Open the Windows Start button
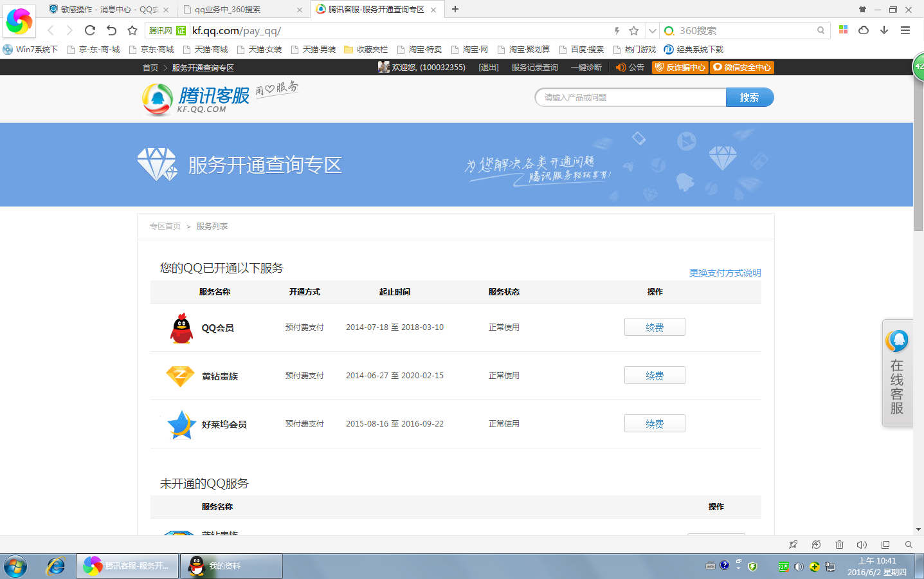Image resolution: width=924 pixels, height=579 pixels. pyautogui.click(x=15, y=566)
